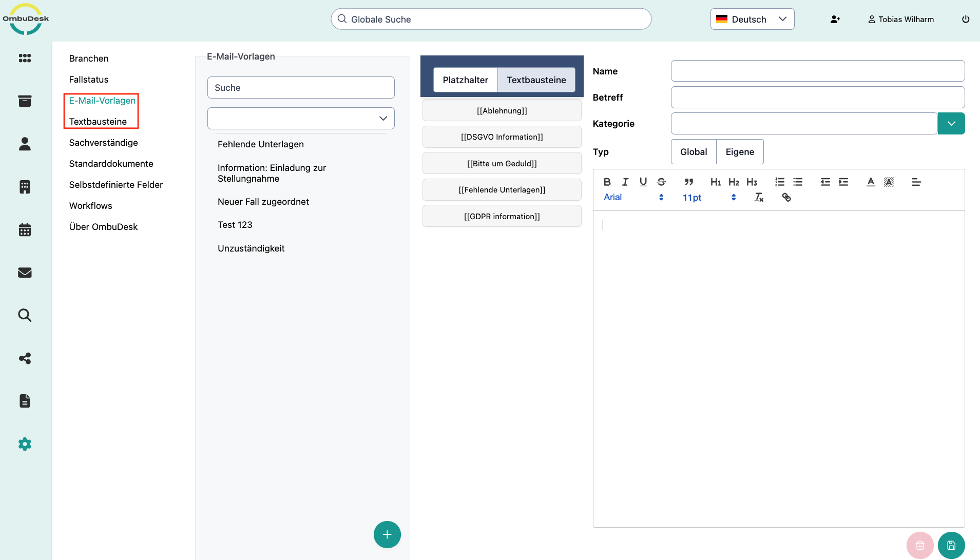Insert the [[Fehlende Unterlagen]] text block
This screenshot has width=980, height=560.
click(x=502, y=189)
